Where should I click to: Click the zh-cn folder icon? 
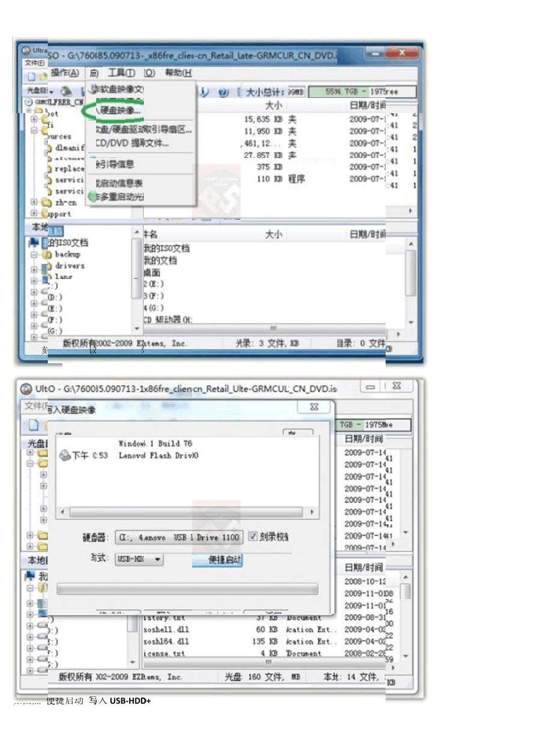pos(46,202)
